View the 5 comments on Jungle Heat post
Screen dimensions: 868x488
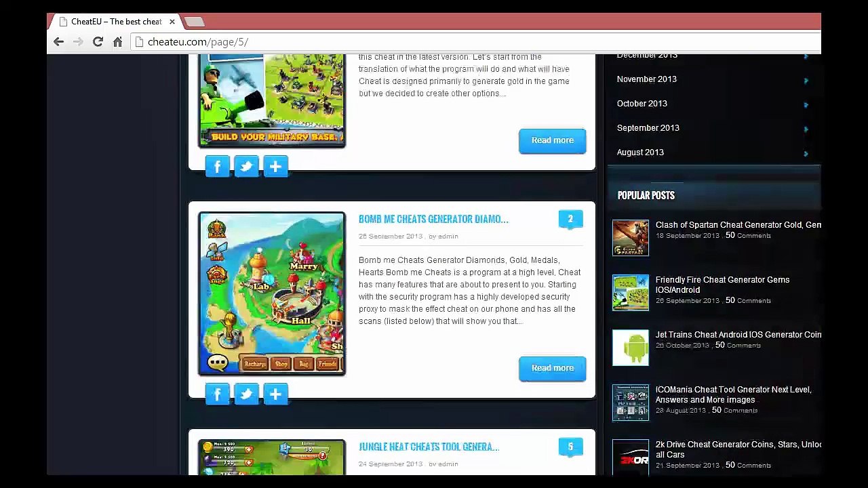(570, 447)
